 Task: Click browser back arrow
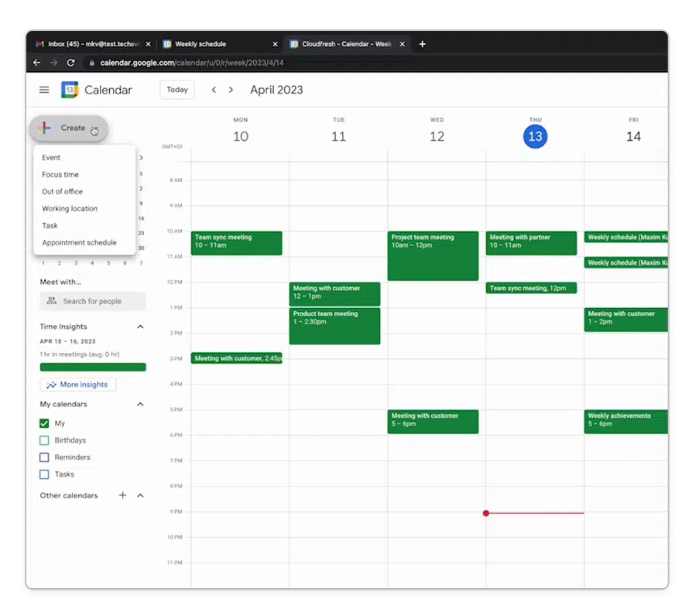[x=37, y=63]
